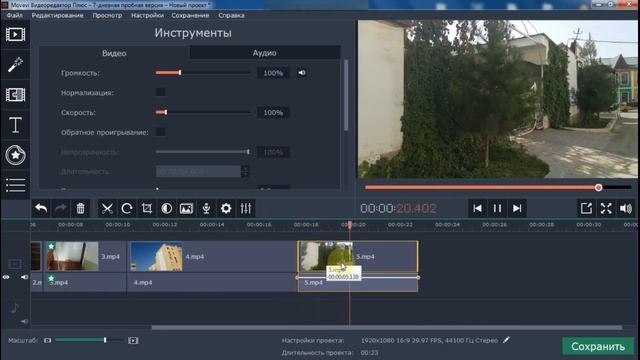
Task: Click the Скорость 100% value field
Action: tap(273, 113)
